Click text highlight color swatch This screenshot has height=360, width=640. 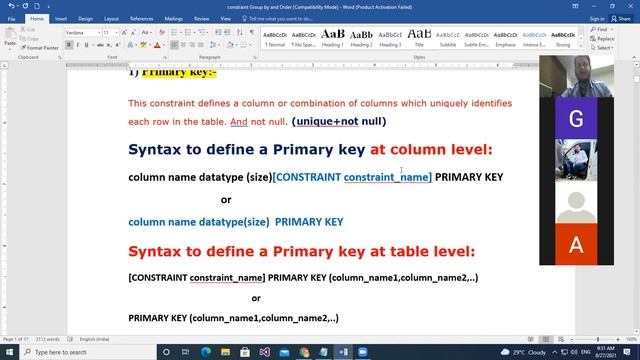click(143, 45)
